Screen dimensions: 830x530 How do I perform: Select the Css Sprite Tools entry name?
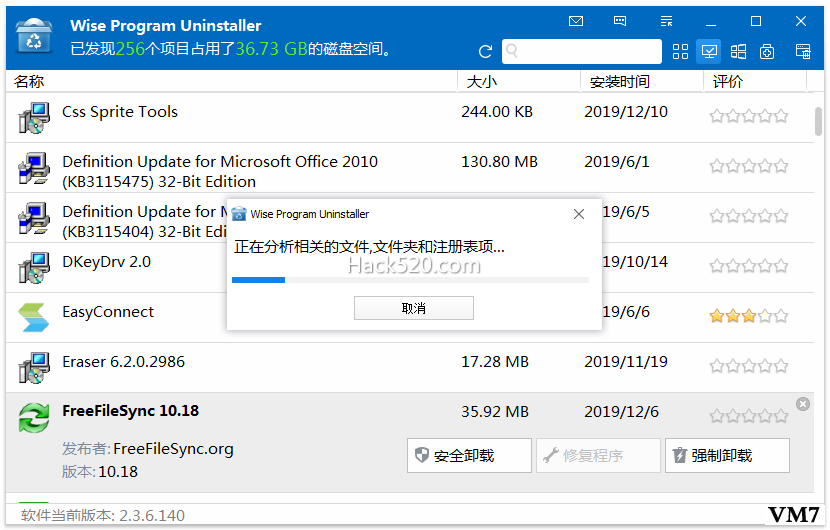coord(120,112)
